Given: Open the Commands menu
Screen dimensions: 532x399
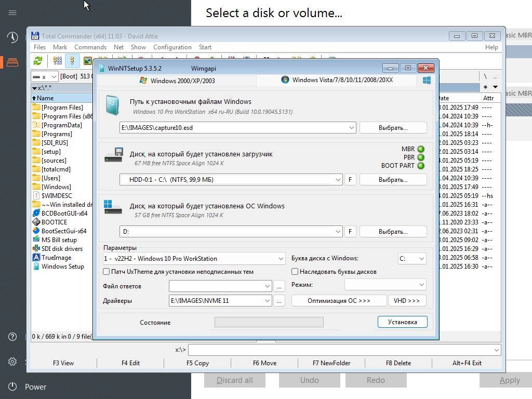Looking at the screenshot, I should pos(90,47).
